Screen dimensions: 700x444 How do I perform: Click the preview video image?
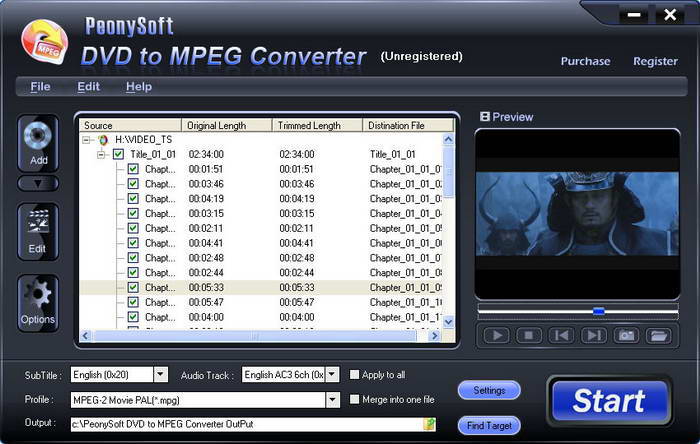(x=577, y=214)
